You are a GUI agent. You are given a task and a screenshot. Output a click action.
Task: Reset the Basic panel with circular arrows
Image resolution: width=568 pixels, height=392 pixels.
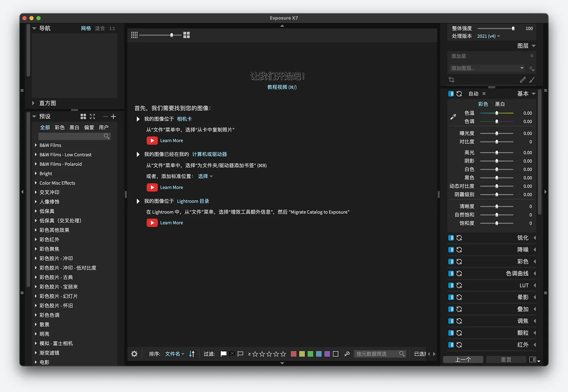click(459, 94)
